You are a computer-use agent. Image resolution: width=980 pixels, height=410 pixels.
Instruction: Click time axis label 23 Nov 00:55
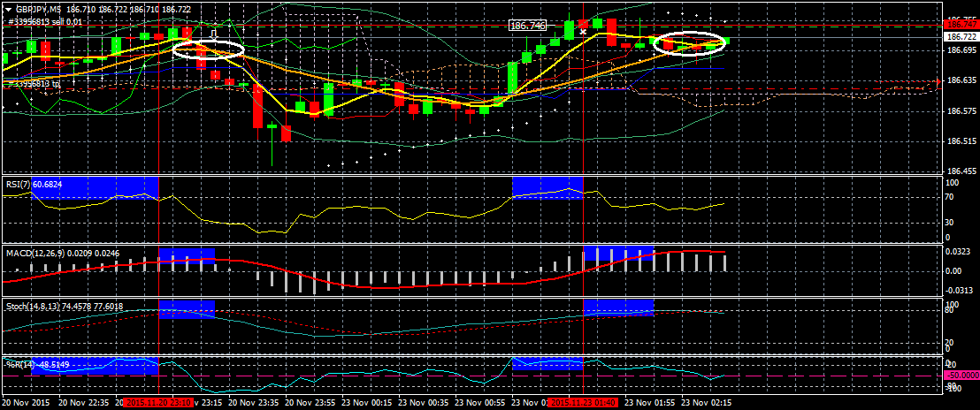(x=482, y=403)
